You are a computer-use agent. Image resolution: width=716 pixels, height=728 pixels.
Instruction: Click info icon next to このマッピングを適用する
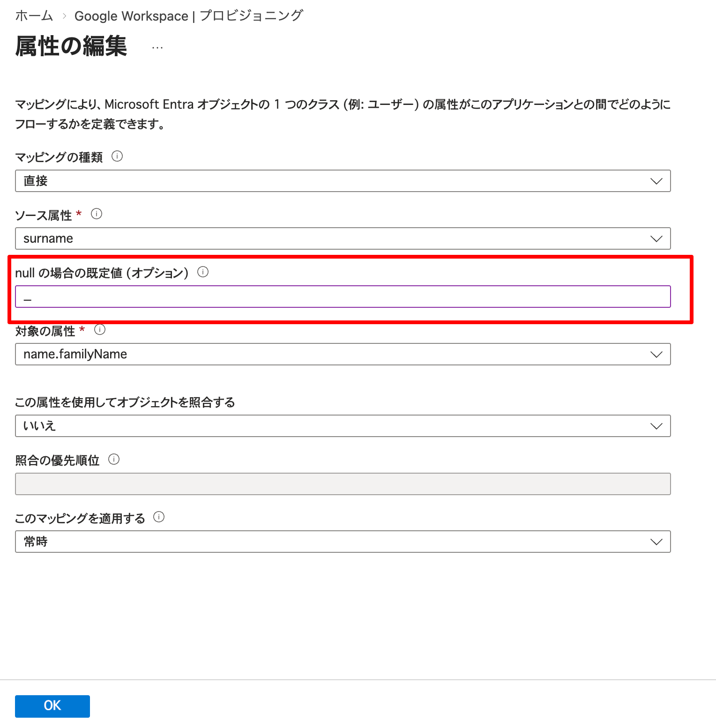pos(159,517)
